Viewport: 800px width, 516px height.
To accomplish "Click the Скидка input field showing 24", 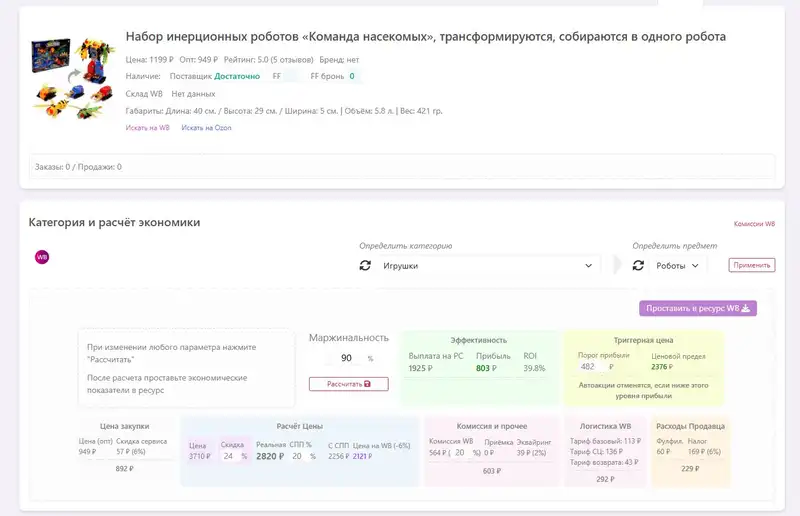I will tap(230, 456).
